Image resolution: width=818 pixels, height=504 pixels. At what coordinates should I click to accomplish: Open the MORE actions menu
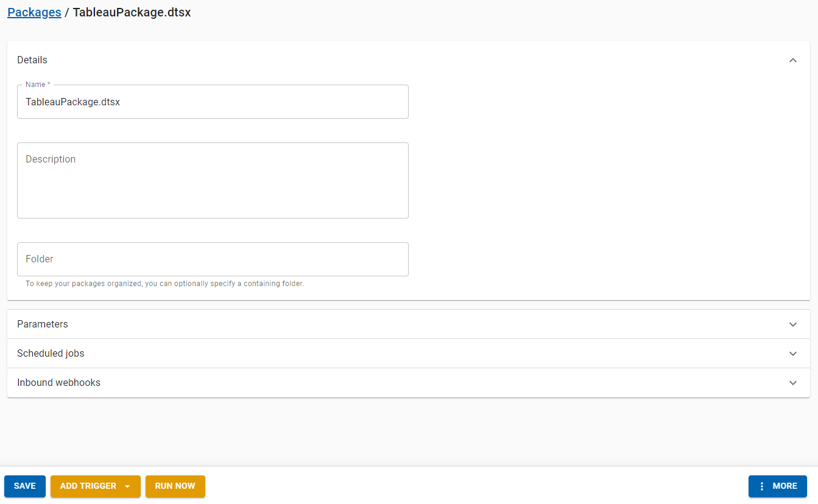coord(784,486)
